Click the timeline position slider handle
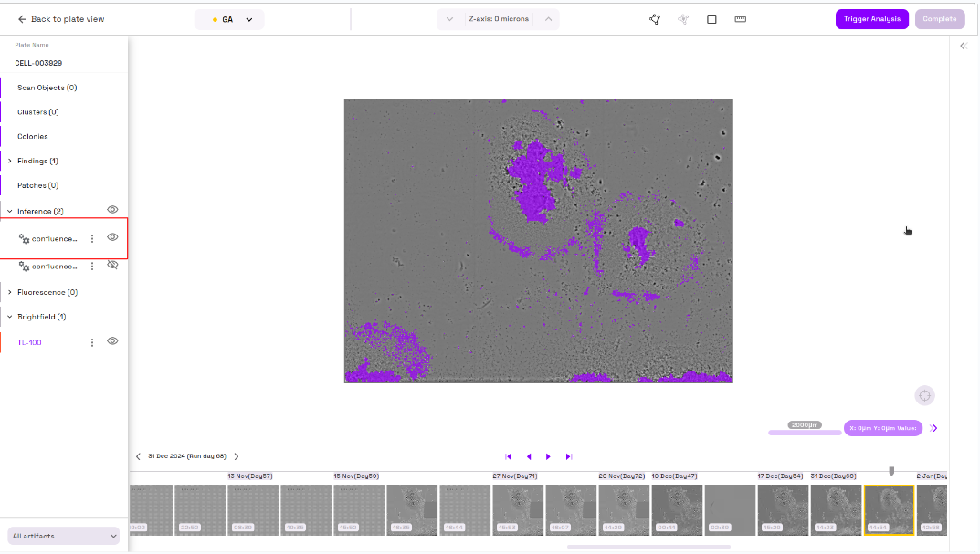The width and height of the screenshot is (980, 554). pyautogui.click(x=891, y=471)
